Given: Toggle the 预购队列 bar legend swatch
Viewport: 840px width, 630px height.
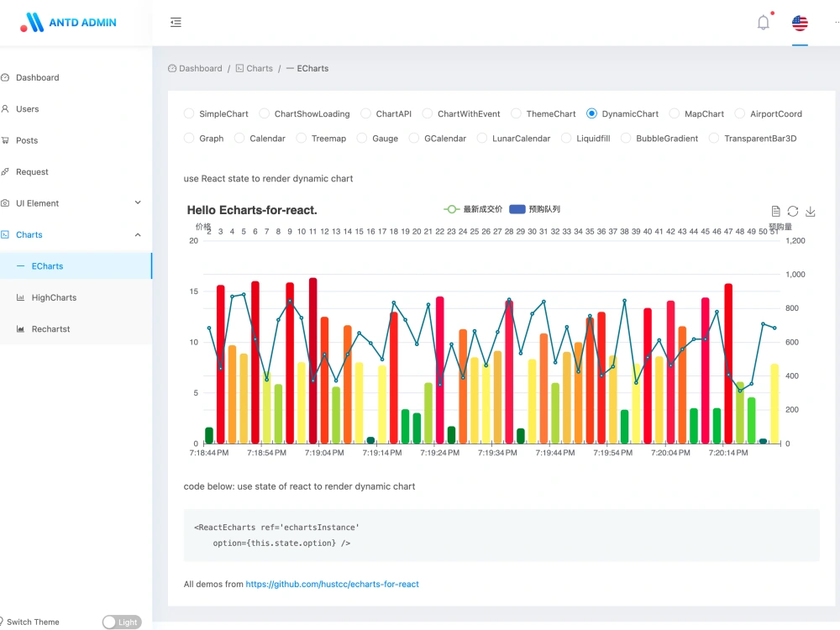Looking at the screenshot, I should pyautogui.click(x=517, y=209).
